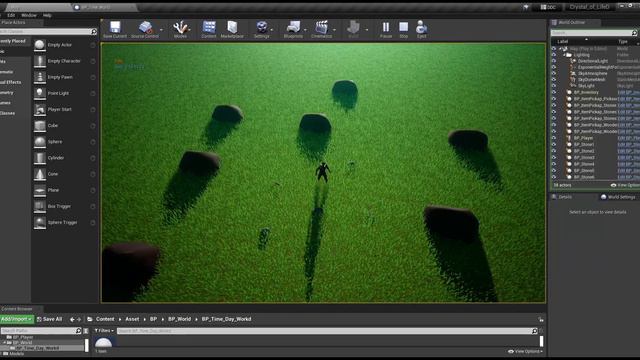Screen dimensions: 640x360
Task: Select the Content Browser tab
Action: [x=16, y=309]
